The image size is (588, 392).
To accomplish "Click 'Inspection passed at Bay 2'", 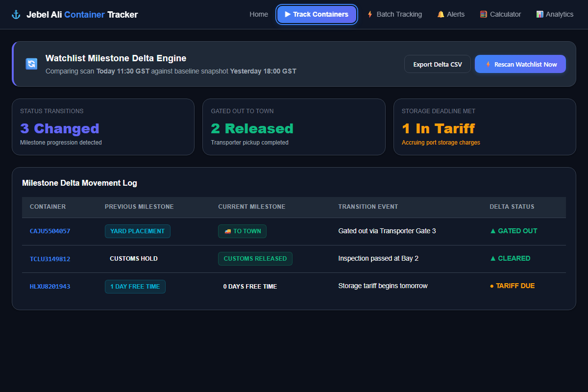I will (x=378, y=258).
